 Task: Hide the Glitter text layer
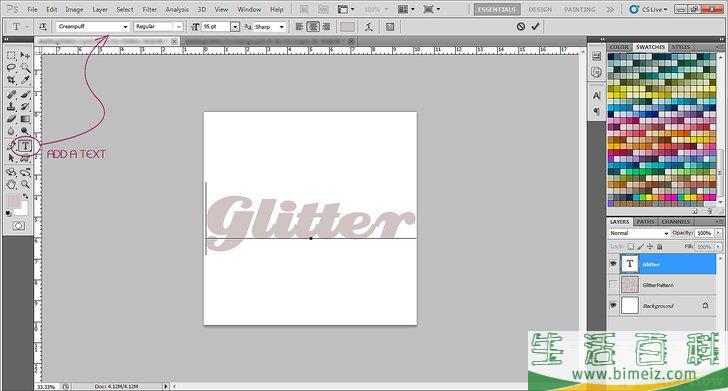coord(613,264)
